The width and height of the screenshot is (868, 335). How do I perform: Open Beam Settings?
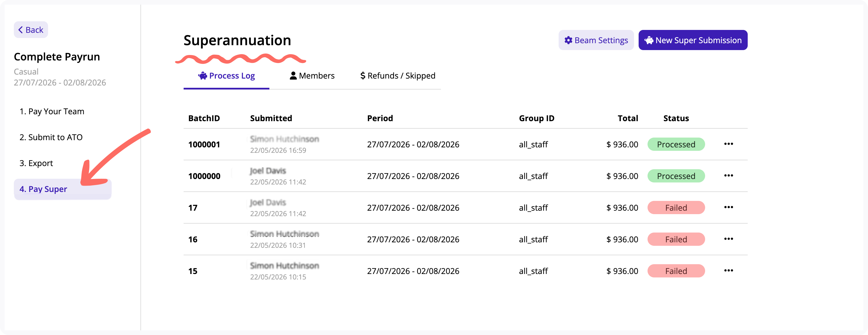[x=596, y=41]
